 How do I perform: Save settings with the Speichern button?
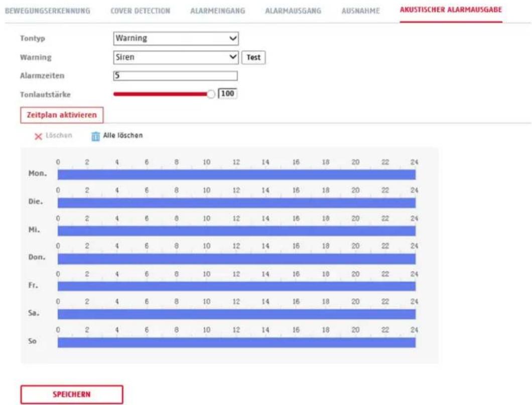pyautogui.click(x=72, y=394)
